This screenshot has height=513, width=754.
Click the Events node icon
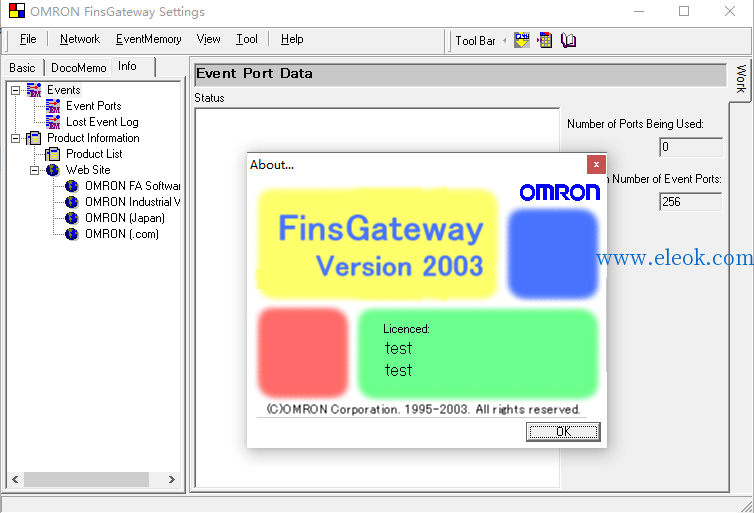[x=34, y=90]
